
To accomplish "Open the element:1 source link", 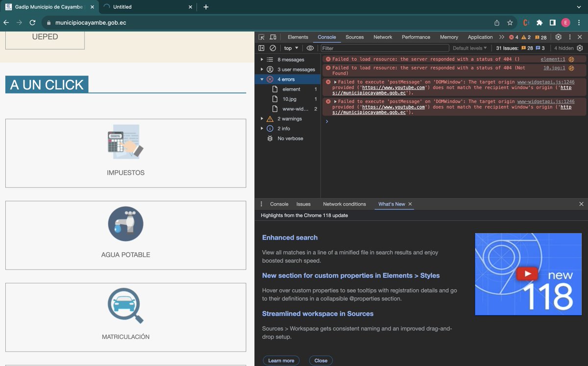I will (x=553, y=59).
